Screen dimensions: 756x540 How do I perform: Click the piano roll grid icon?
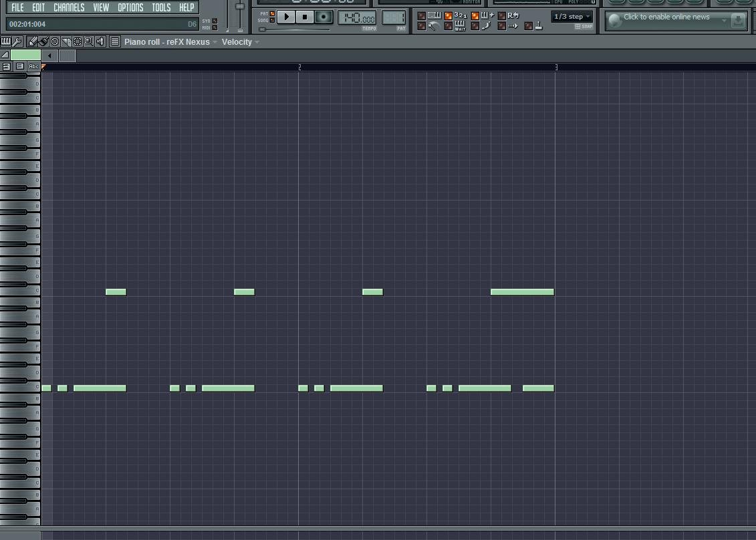[x=115, y=42]
